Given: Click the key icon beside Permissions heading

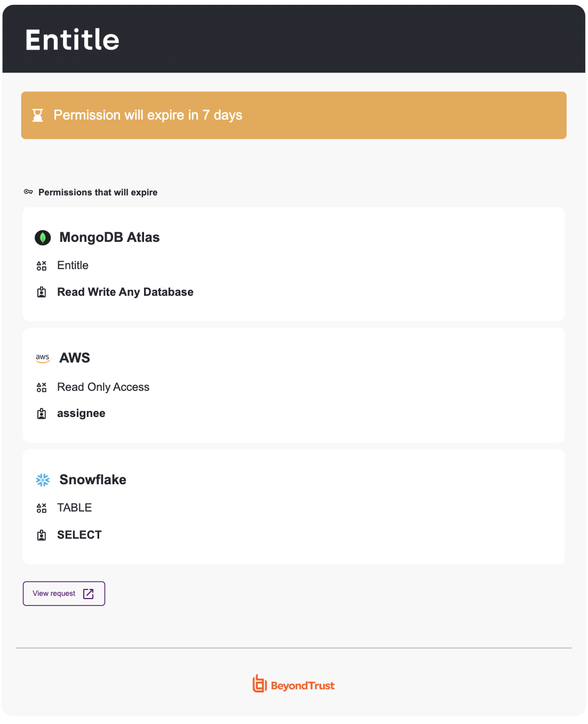Looking at the screenshot, I should click(28, 192).
